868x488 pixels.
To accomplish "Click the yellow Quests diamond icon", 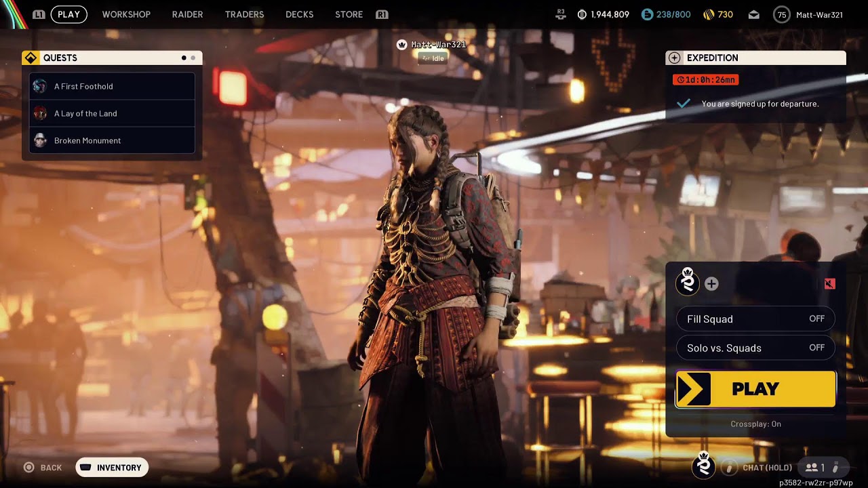I will (x=31, y=58).
